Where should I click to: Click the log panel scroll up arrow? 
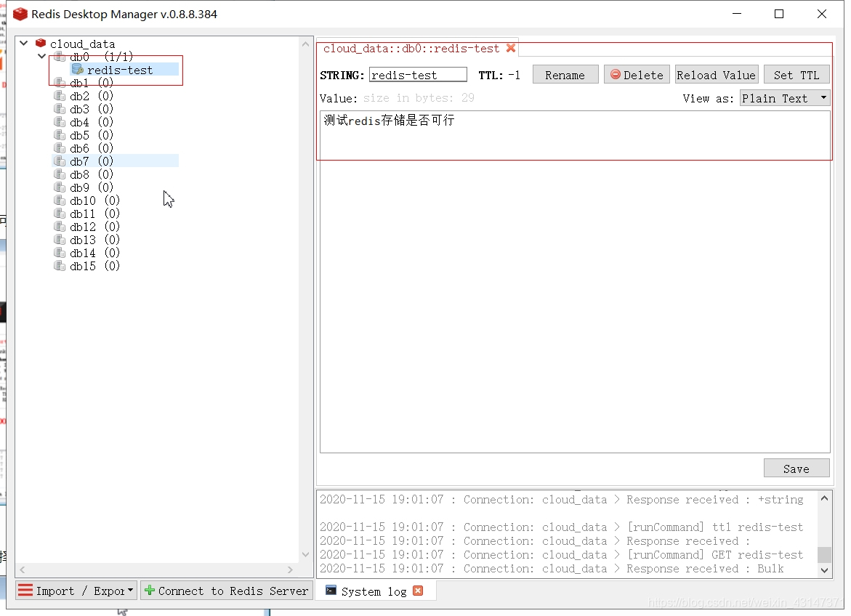pos(824,498)
